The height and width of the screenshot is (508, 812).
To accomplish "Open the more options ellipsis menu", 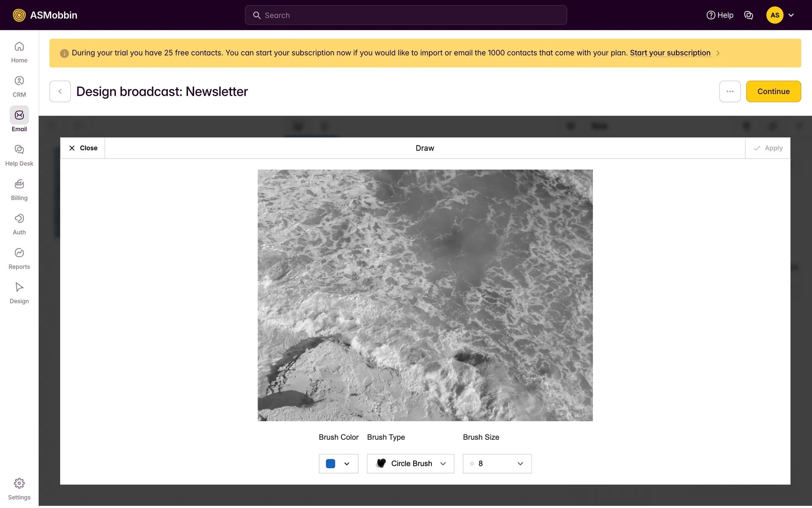I will pyautogui.click(x=730, y=91).
